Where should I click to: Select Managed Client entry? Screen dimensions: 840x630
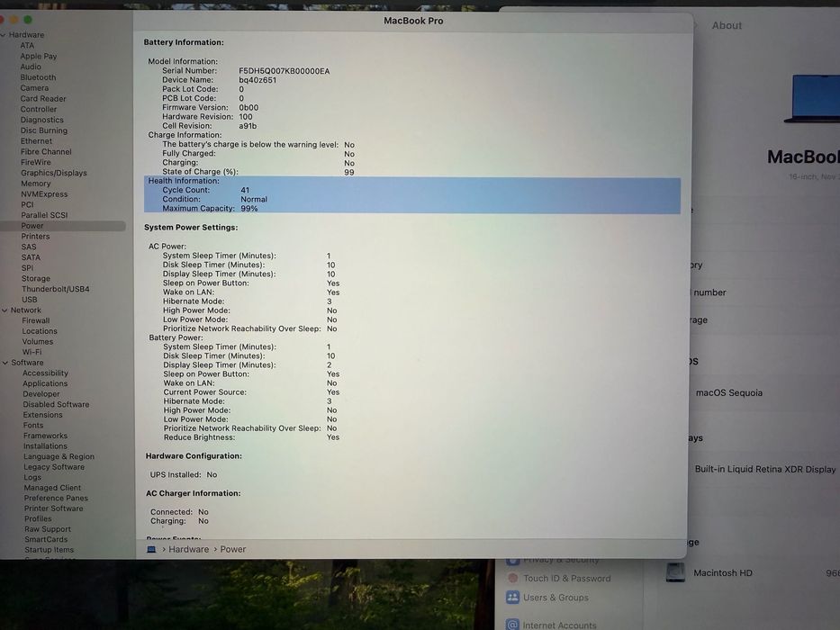52,488
